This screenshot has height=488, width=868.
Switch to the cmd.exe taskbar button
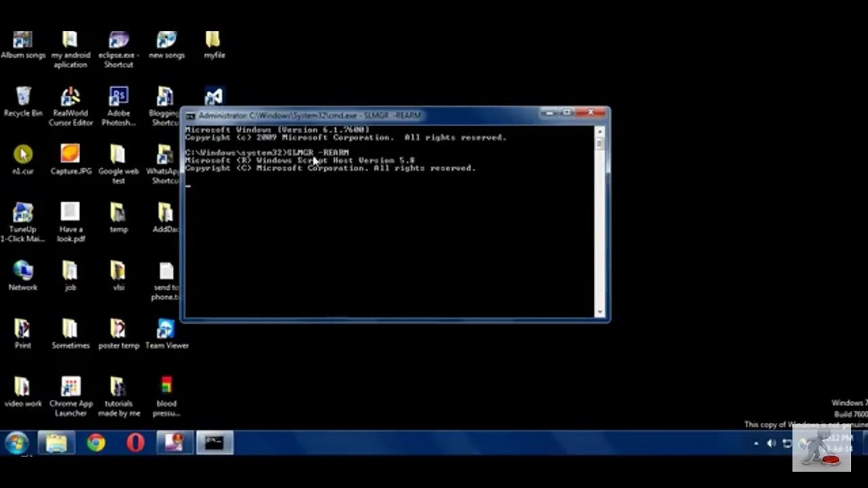[x=214, y=443]
